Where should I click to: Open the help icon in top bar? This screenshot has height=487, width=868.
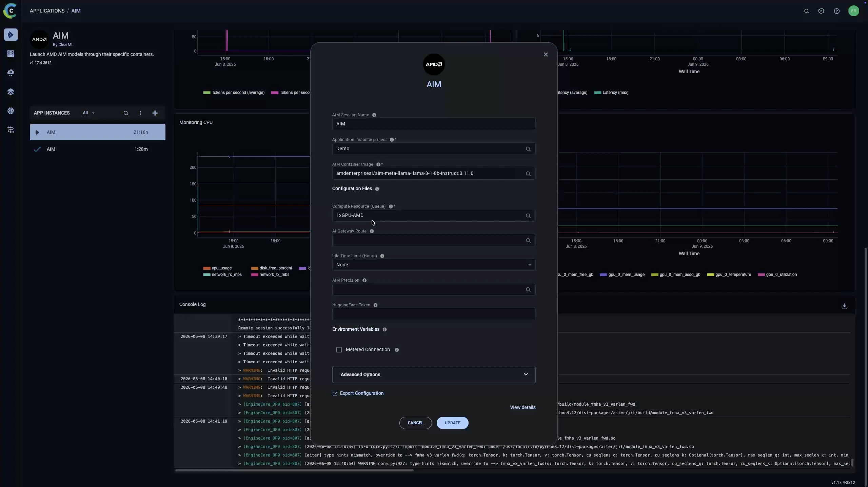click(x=836, y=11)
